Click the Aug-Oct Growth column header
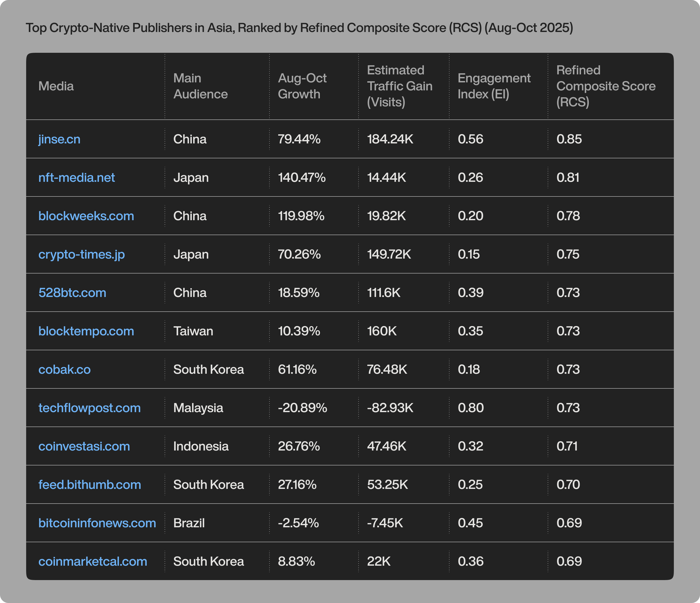The width and height of the screenshot is (700, 603). (x=302, y=86)
